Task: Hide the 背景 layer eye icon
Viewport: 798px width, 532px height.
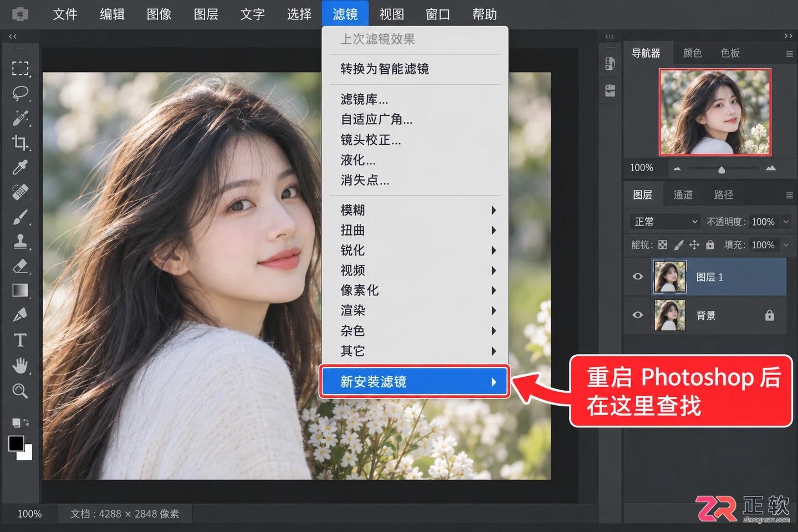Action: point(638,315)
